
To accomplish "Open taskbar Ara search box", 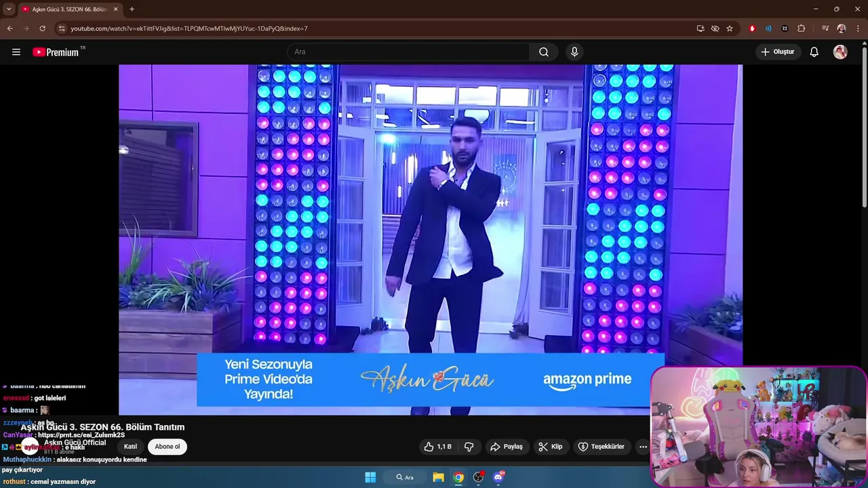I will point(406,477).
